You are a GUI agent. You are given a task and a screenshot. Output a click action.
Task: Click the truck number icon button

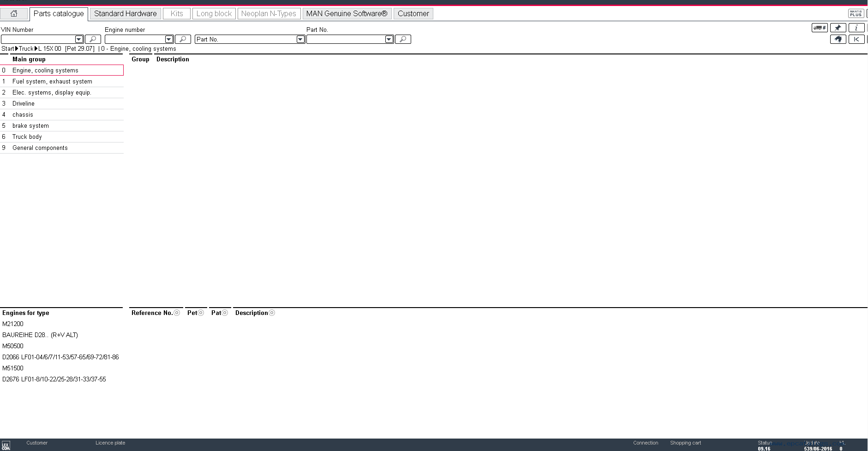[x=819, y=28]
